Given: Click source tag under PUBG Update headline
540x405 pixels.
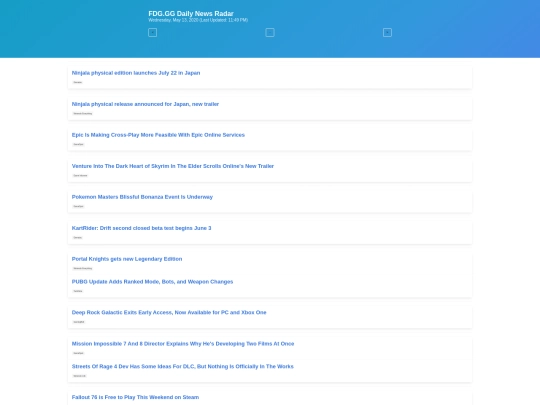Looking at the screenshot, I should click(x=78, y=291).
